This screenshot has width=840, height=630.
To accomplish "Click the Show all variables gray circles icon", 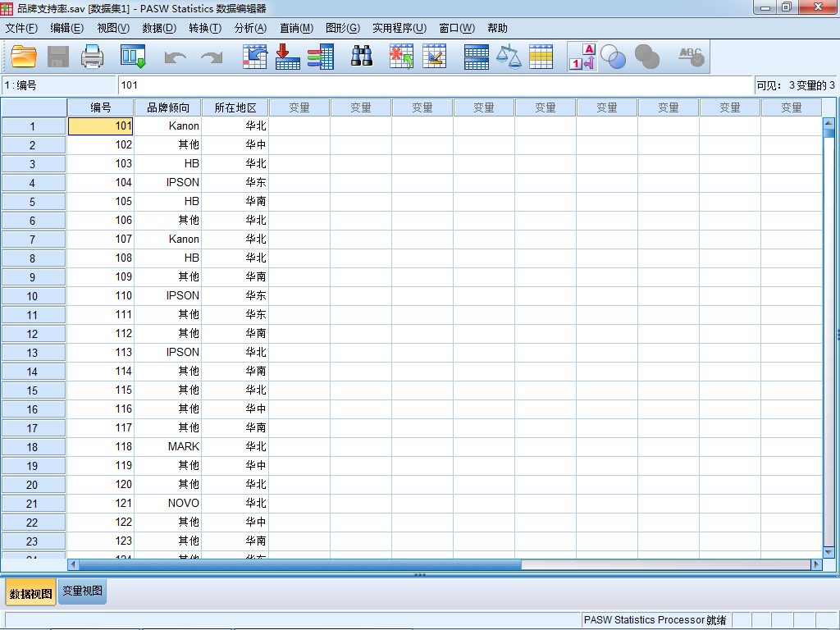I will pos(646,57).
